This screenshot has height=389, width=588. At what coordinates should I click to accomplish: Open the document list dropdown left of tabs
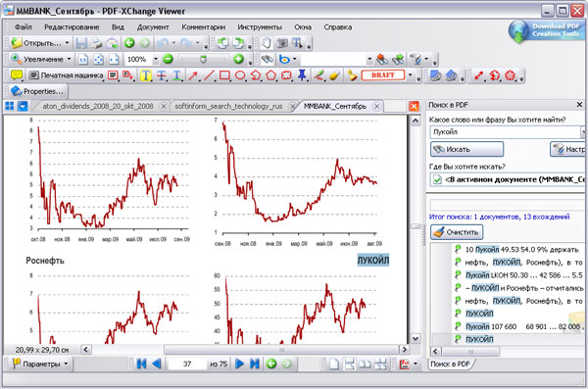pos(23,106)
